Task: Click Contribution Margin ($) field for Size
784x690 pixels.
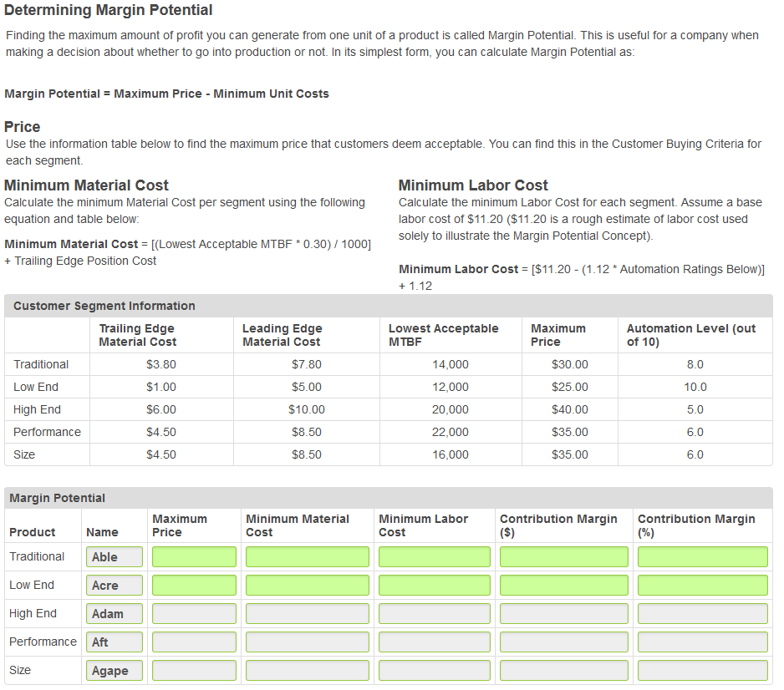Action: (563, 671)
